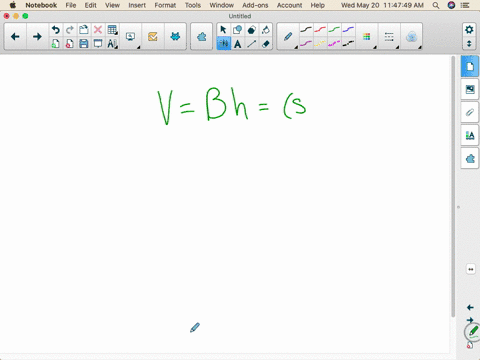Select the Text tool letter A

237,44
